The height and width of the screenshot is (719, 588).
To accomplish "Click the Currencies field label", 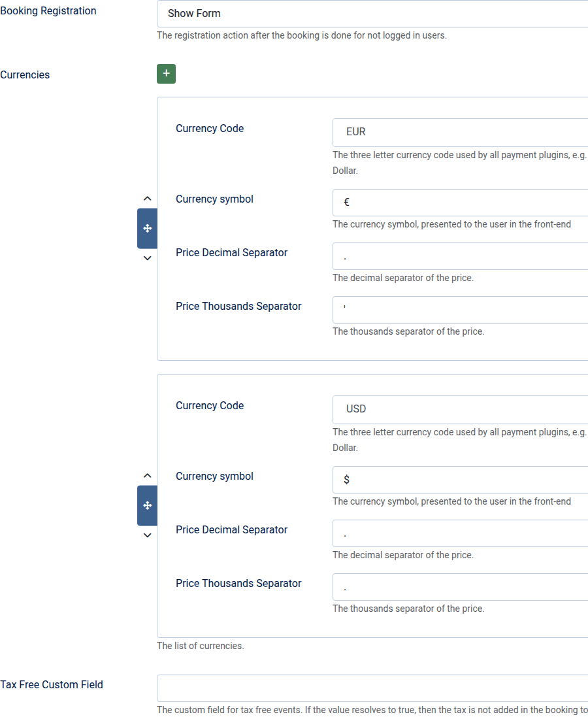I will [25, 75].
